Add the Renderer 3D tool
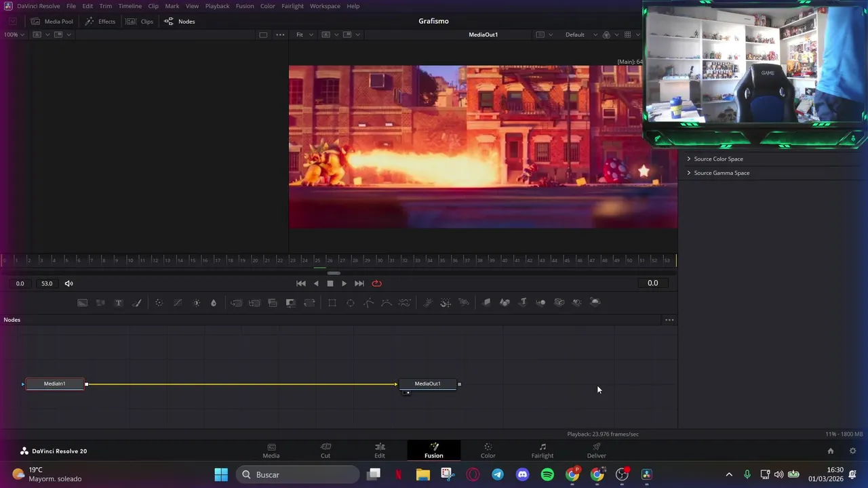Screen dimensions: 868x488 [595, 302]
